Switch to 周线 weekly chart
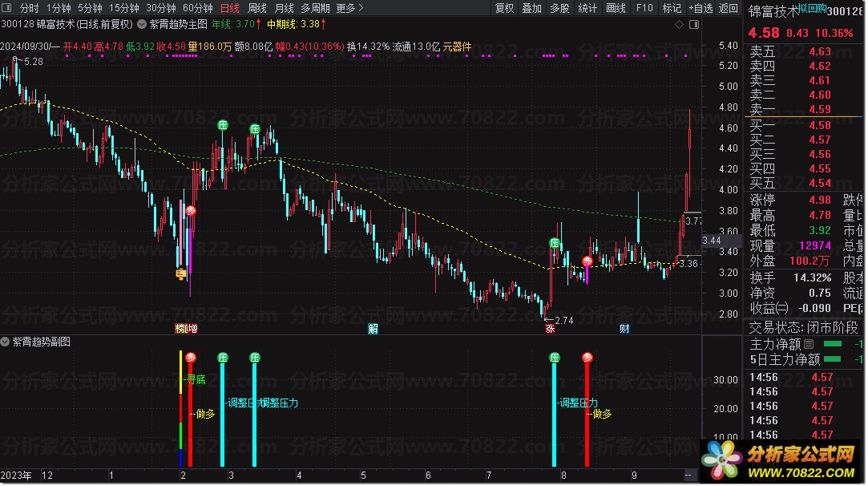868x486 pixels. 256,8
